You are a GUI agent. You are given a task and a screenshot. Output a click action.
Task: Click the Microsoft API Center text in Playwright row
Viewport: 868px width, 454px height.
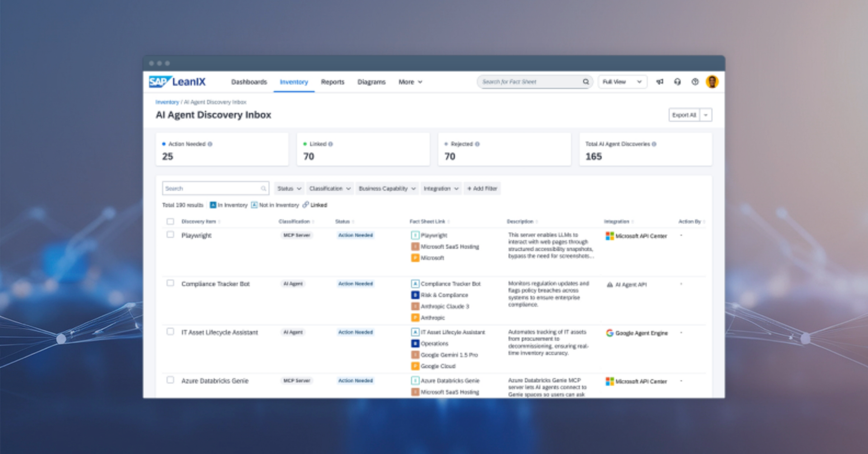coord(641,236)
